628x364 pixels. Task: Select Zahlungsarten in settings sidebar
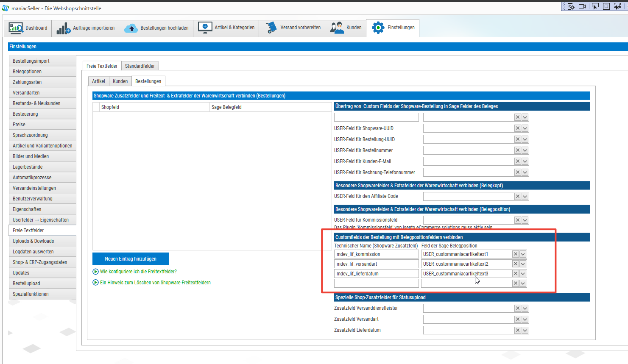[42, 82]
